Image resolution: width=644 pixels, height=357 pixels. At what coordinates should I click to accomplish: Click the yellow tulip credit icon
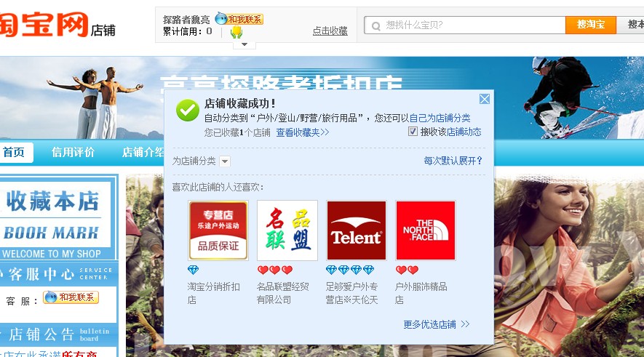pyautogui.click(x=236, y=31)
